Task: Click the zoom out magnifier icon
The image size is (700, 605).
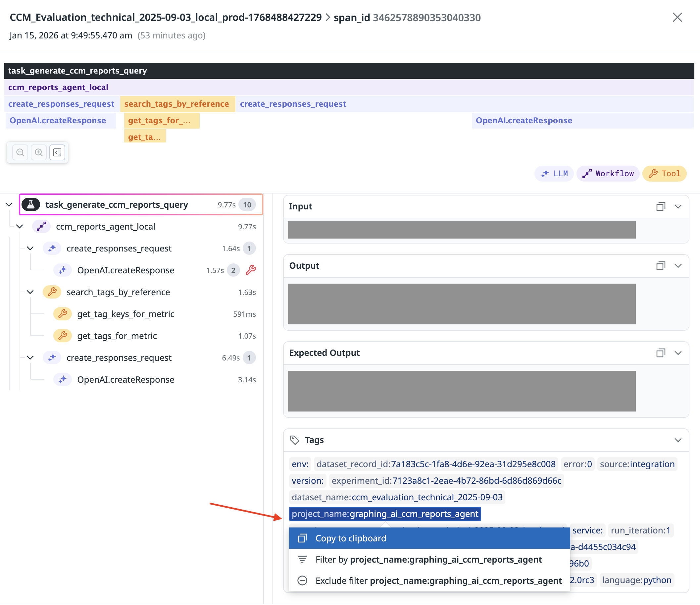Action: pos(20,152)
